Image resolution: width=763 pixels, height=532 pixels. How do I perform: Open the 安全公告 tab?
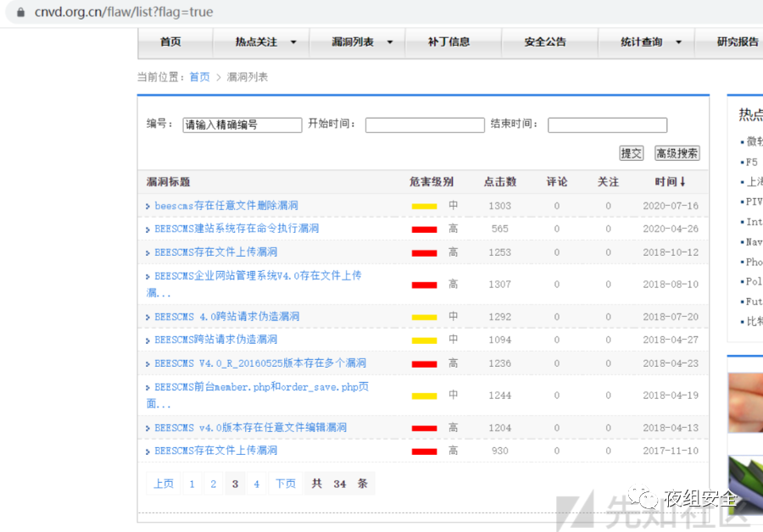545,42
